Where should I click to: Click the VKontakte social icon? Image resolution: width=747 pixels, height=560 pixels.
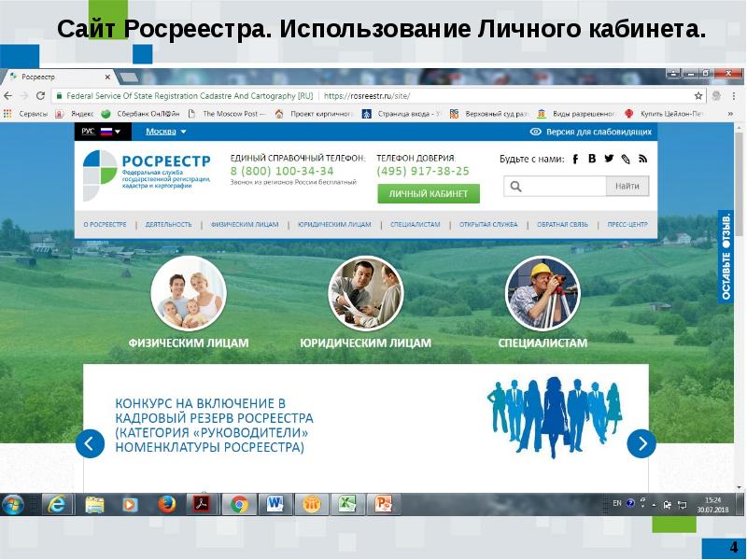coord(592,158)
